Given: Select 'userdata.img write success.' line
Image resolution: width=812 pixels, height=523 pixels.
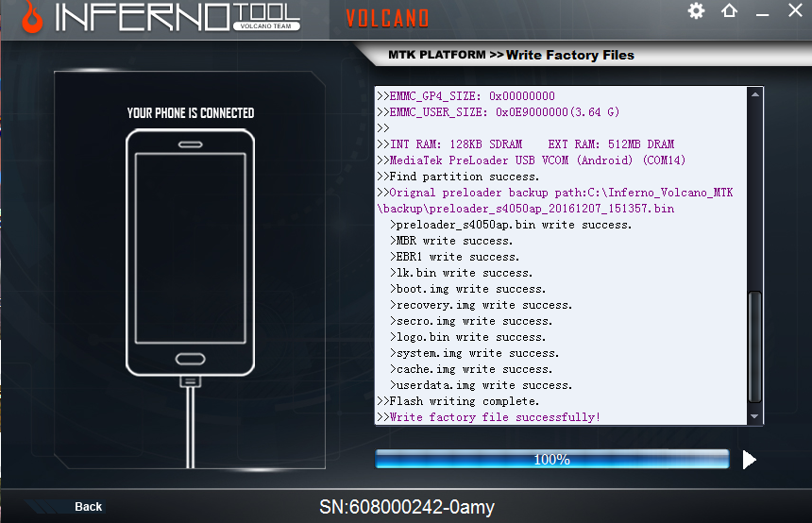Looking at the screenshot, I should point(482,385).
